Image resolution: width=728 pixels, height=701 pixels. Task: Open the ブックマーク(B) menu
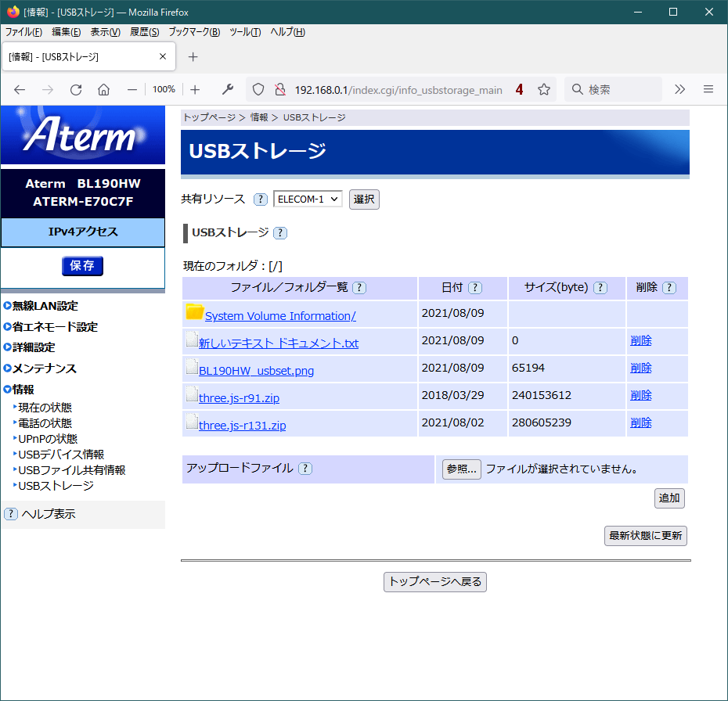click(194, 32)
